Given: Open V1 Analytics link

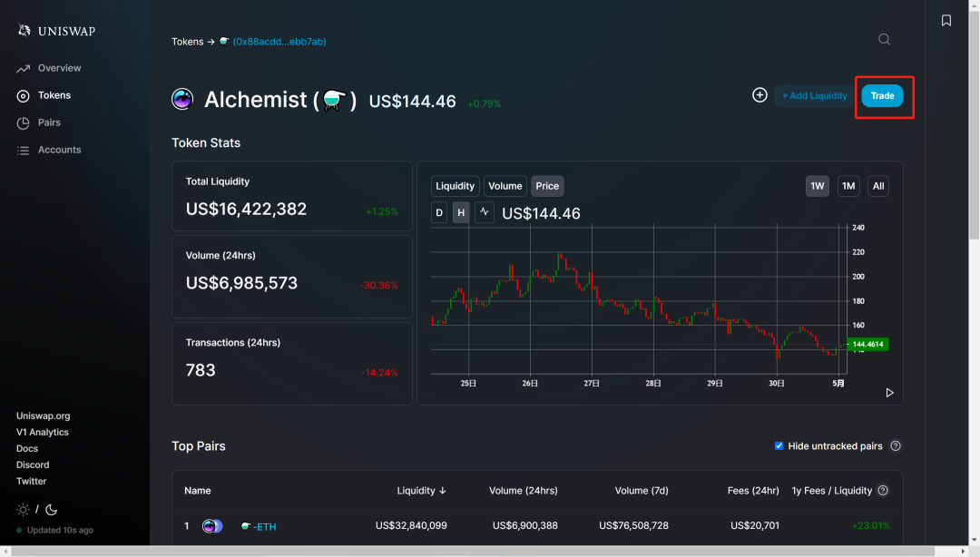Looking at the screenshot, I should point(43,432).
